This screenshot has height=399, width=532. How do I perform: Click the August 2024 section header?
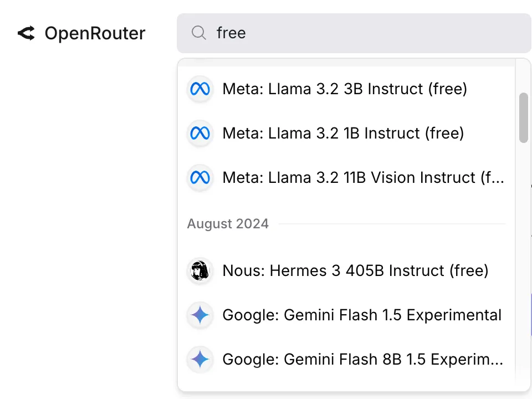coord(228,224)
